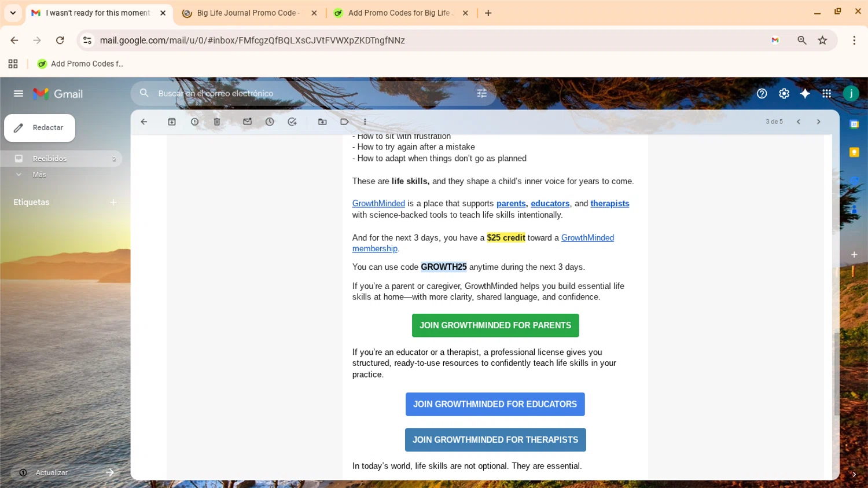Open Gemini sparkle assistant
This screenshot has width=868, height=488.
[805, 93]
